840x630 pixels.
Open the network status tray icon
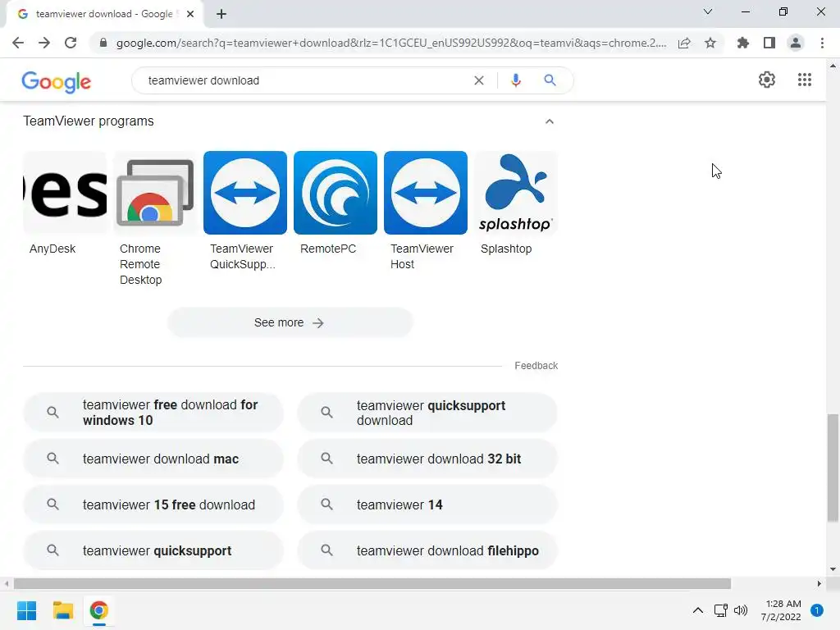tap(720, 610)
